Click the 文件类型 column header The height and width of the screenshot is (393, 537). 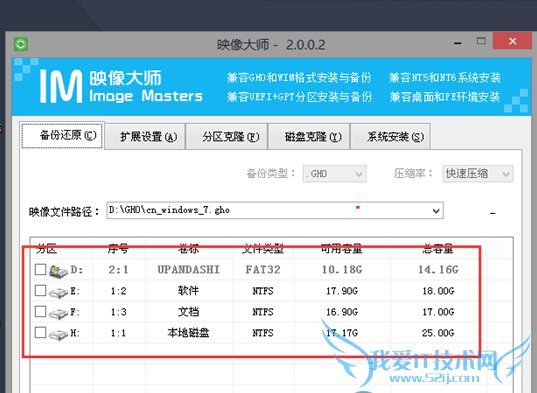[x=263, y=249]
